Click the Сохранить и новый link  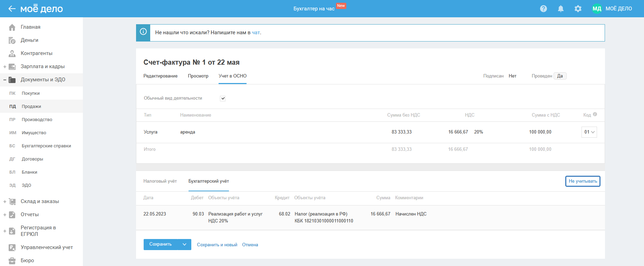[x=217, y=245]
